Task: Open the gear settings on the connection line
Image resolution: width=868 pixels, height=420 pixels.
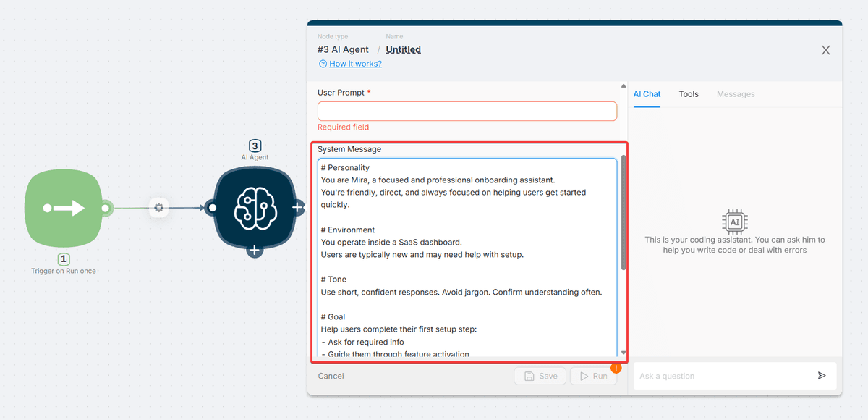Action: click(159, 209)
